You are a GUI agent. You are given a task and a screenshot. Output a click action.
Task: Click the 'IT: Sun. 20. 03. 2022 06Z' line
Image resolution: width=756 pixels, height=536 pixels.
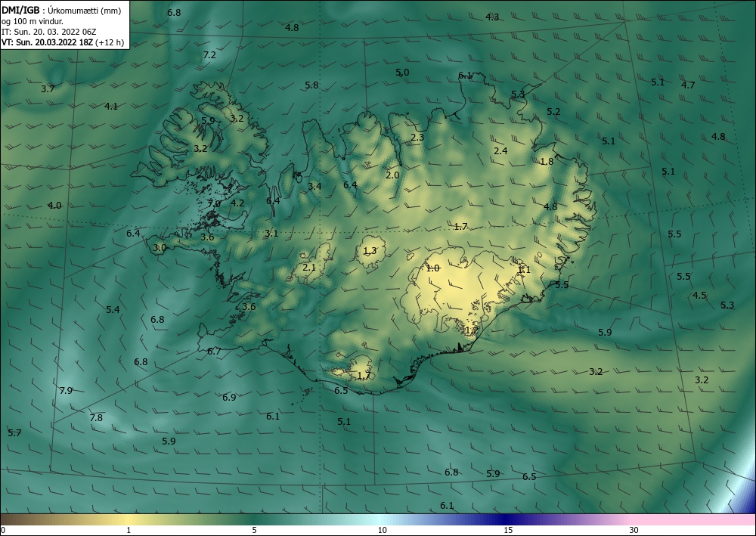pos(49,32)
